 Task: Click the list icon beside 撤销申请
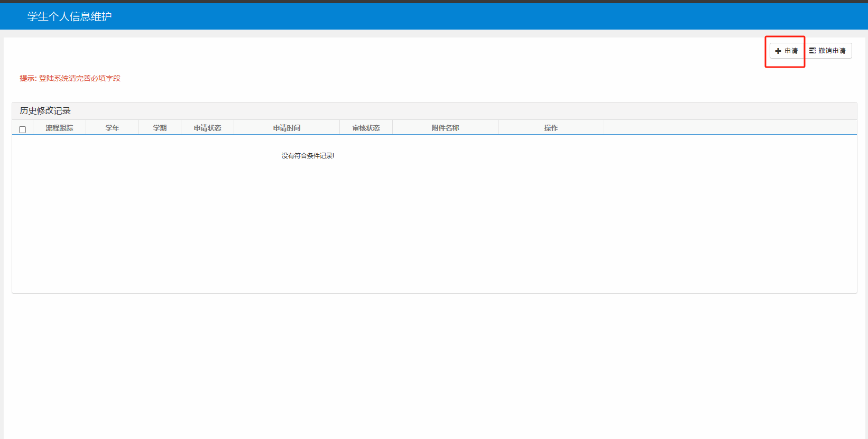tap(812, 51)
